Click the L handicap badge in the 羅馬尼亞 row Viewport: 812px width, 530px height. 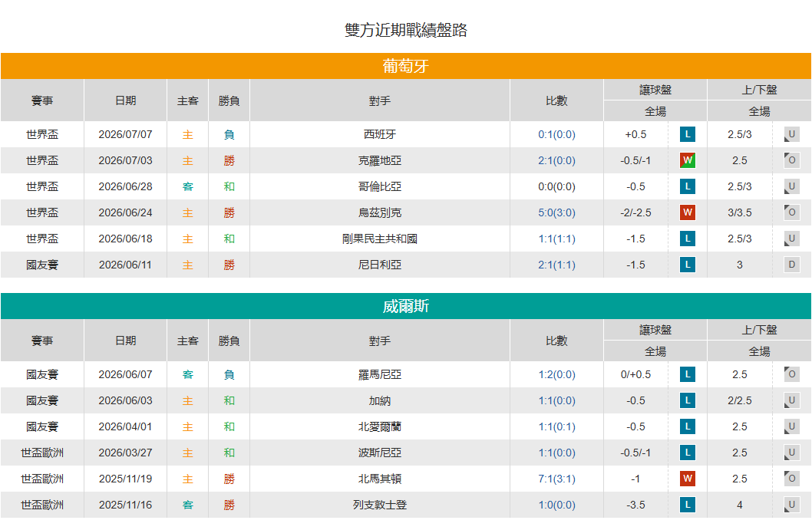(687, 375)
